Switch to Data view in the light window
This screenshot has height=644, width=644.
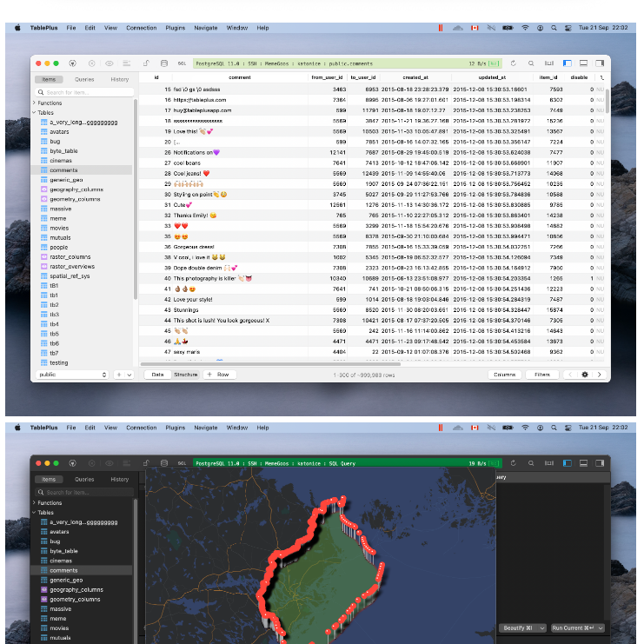point(157,375)
